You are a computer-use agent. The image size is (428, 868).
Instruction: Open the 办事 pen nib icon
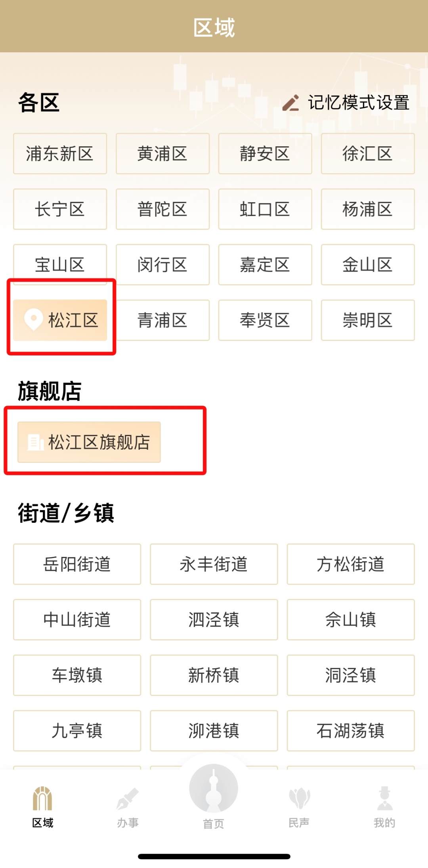pyautogui.click(x=128, y=799)
